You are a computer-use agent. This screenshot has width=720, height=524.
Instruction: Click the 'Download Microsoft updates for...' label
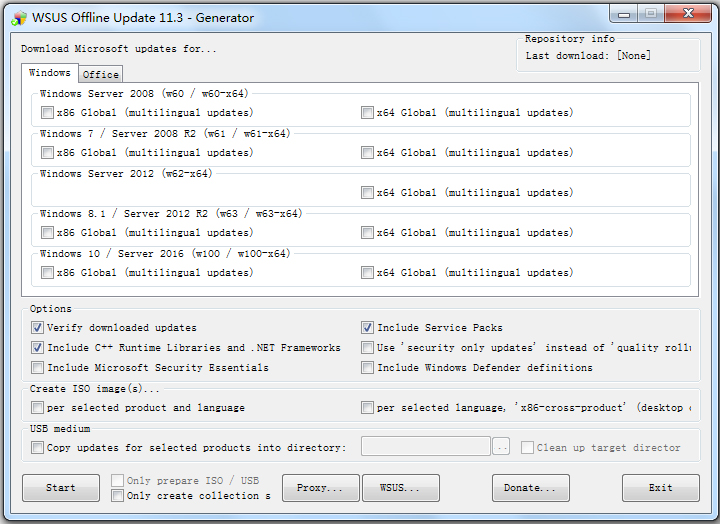tap(118, 49)
